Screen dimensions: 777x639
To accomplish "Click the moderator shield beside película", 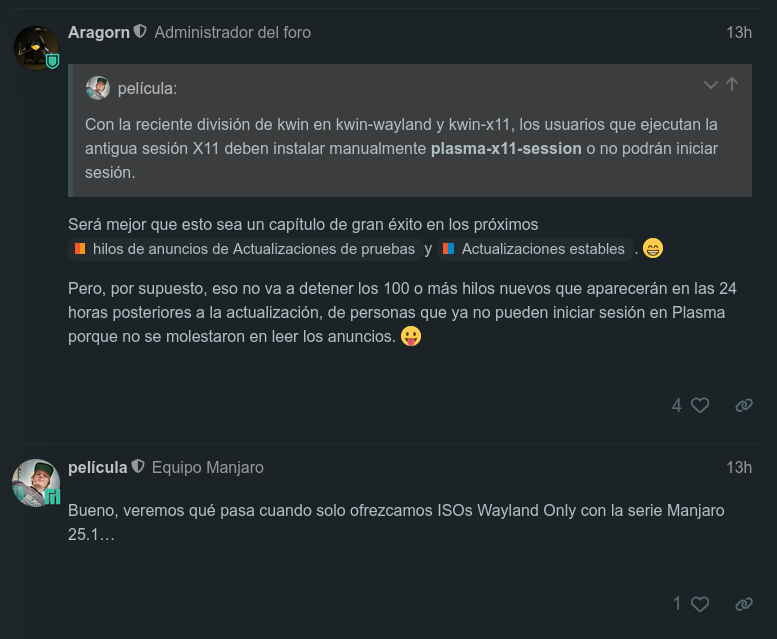I will tap(138, 466).
